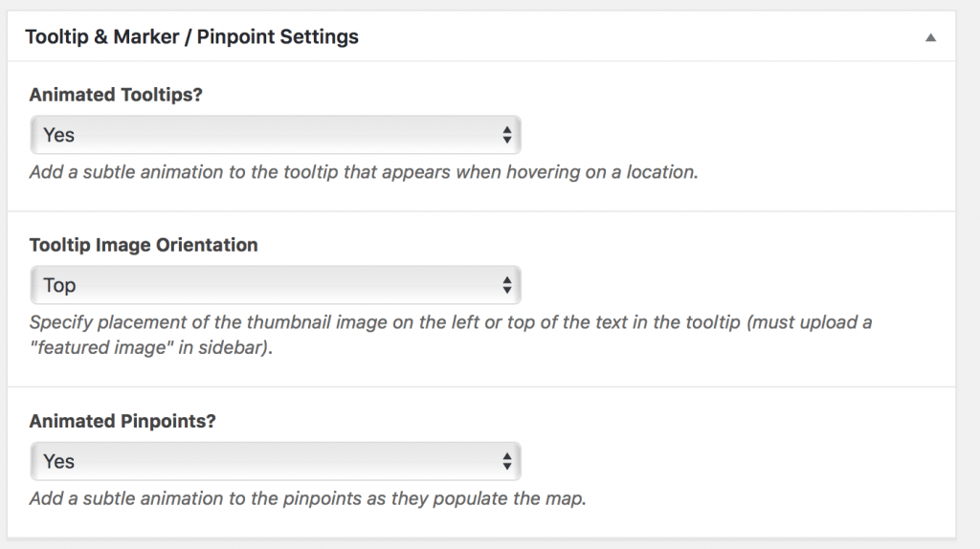Click 'Yes' value in Animated Pinpoints select
The height and width of the screenshot is (549, 980).
(x=59, y=461)
